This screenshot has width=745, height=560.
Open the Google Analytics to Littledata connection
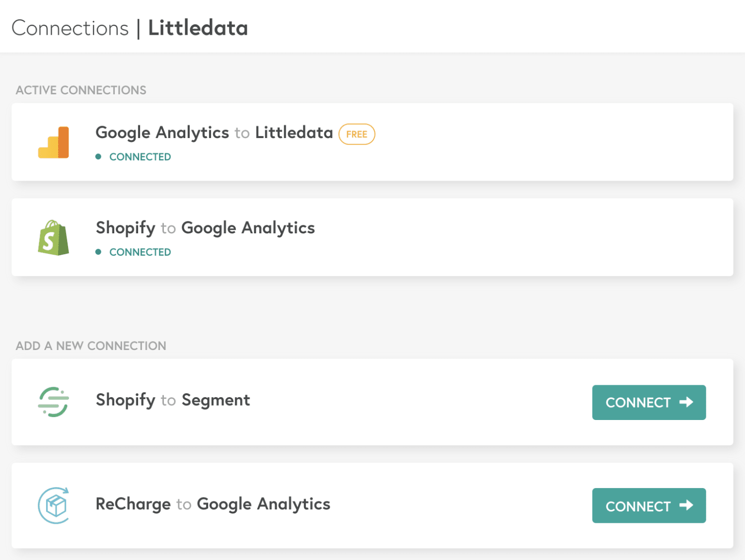pos(214,133)
